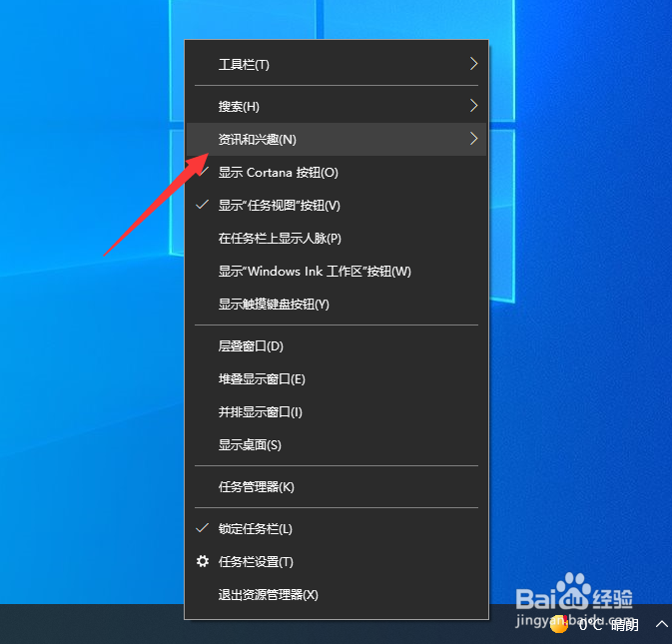672x644 pixels.
Task: Expand the arrow beside 搜索(H)
Action: click(x=473, y=106)
